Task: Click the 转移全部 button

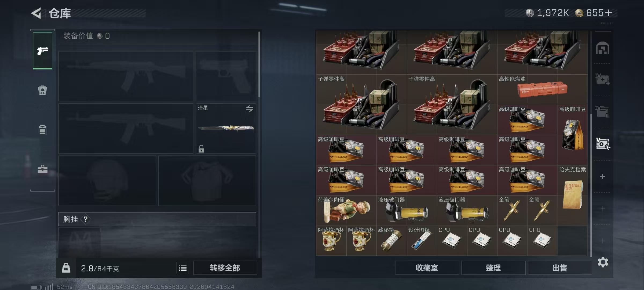Action: (225, 268)
